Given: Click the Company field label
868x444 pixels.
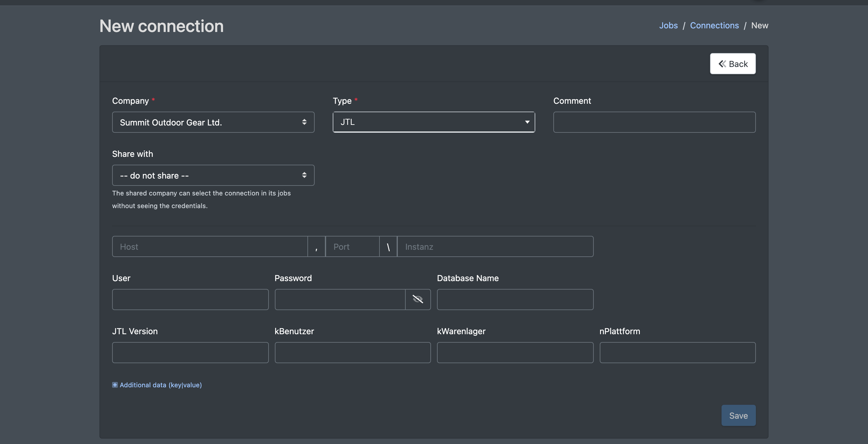Looking at the screenshot, I should (131, 101).
